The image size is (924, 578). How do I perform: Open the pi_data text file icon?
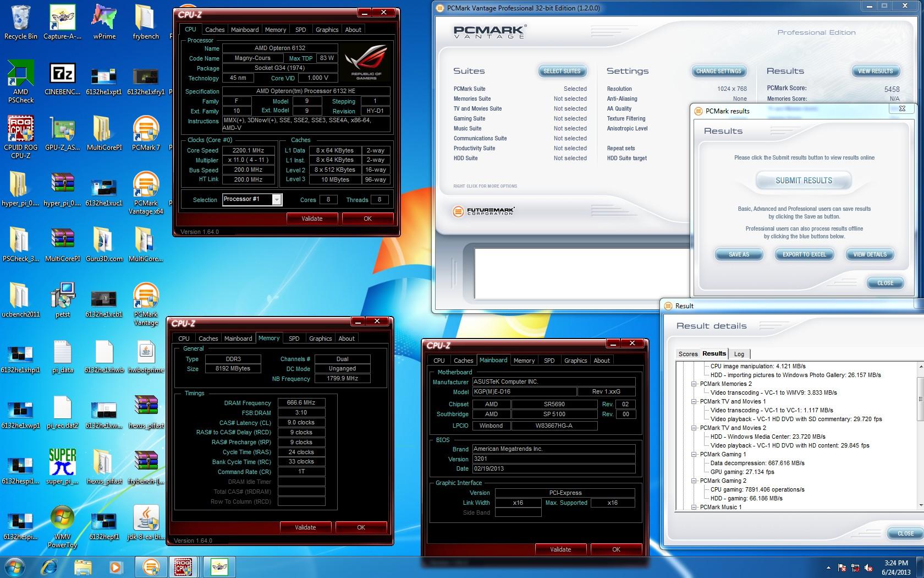tap(62, 356)
